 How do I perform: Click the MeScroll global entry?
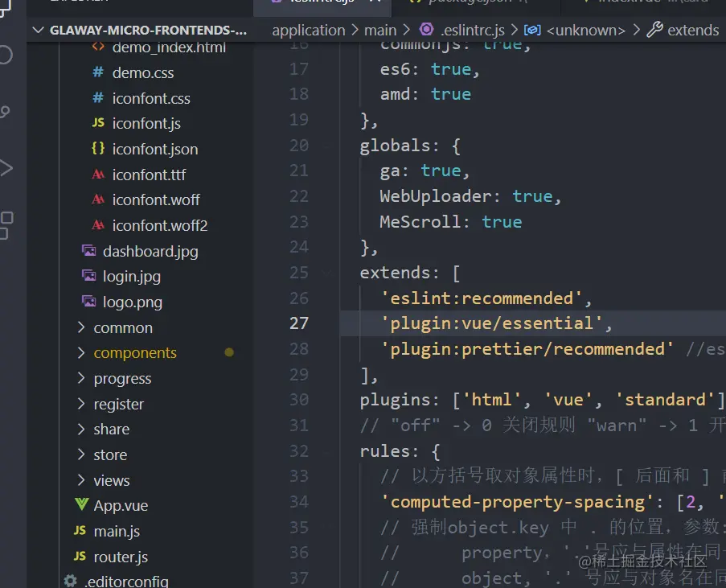(420, 222)
